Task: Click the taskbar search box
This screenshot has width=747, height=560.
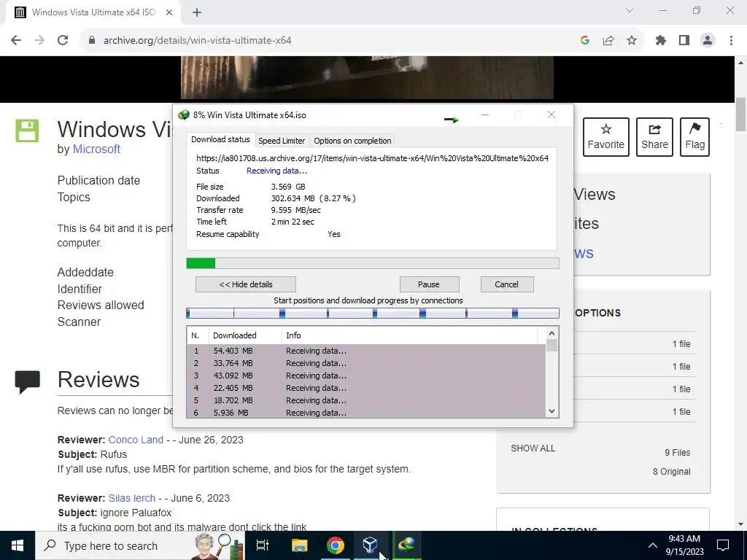Action: tap(139, 545)
